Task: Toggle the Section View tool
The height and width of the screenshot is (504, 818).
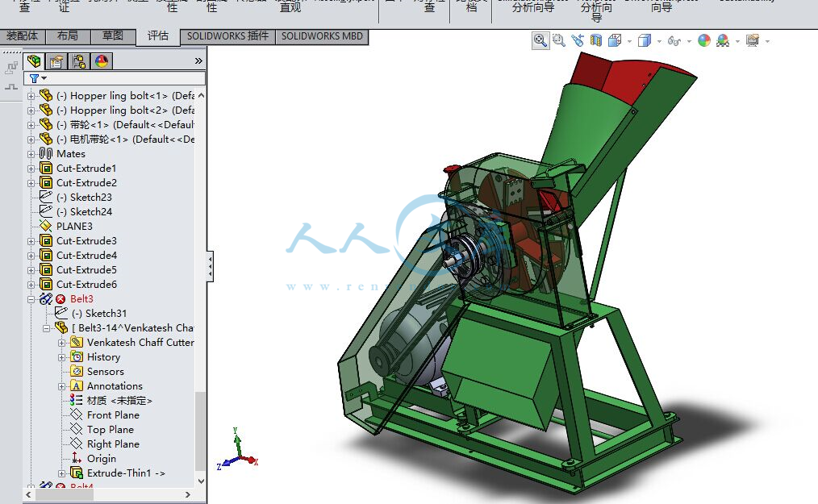Action: pyautogui.click(x=596, y=40)
